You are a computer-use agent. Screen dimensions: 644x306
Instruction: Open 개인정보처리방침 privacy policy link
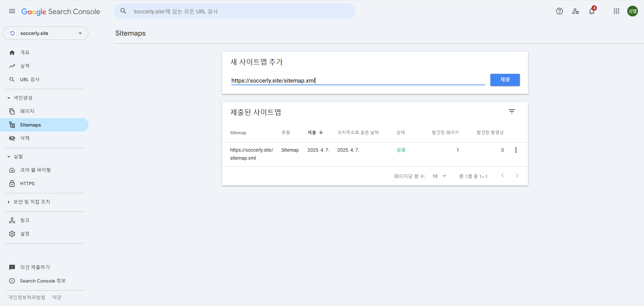[27, 297]
